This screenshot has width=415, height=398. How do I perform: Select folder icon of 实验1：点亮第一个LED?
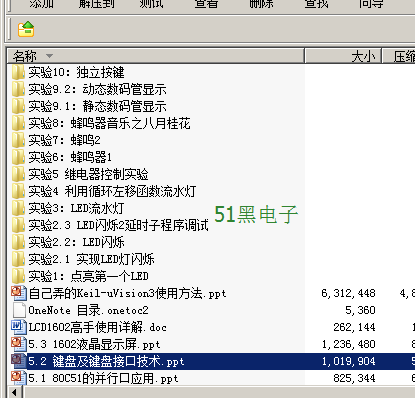(18, 276)
